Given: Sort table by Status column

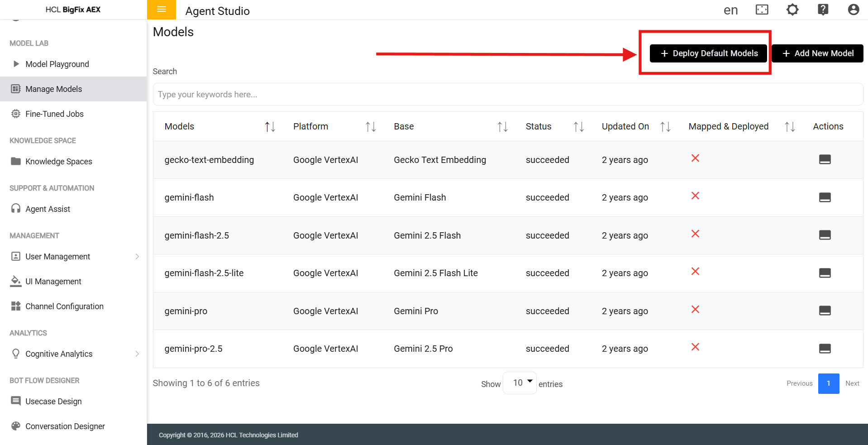Looking at the screenshot, I should [x=578, y=127].
